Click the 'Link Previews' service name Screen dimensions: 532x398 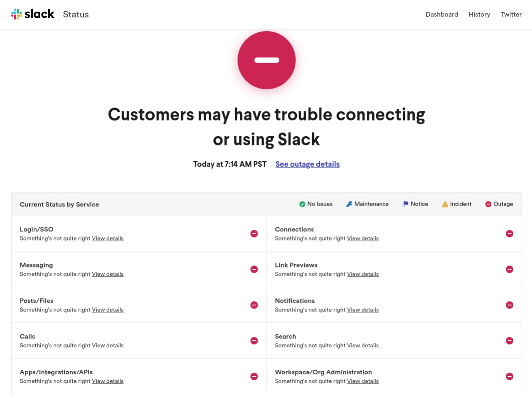tap(296, 265)
